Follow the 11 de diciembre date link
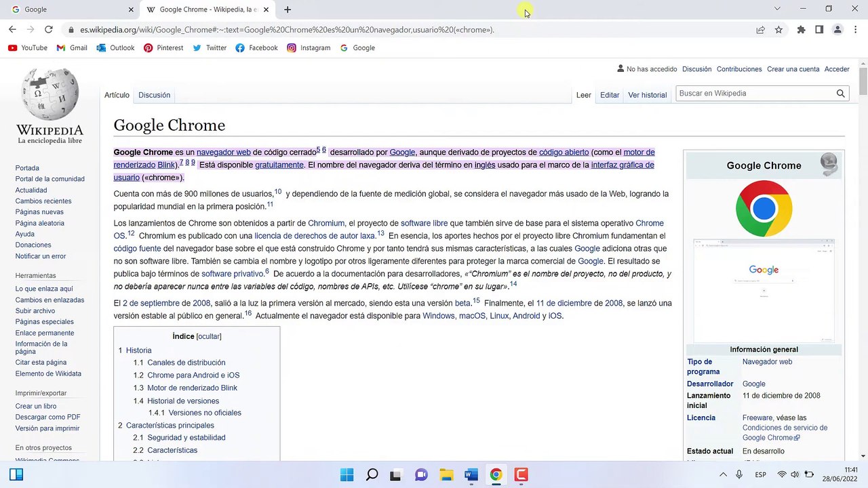 564,303
